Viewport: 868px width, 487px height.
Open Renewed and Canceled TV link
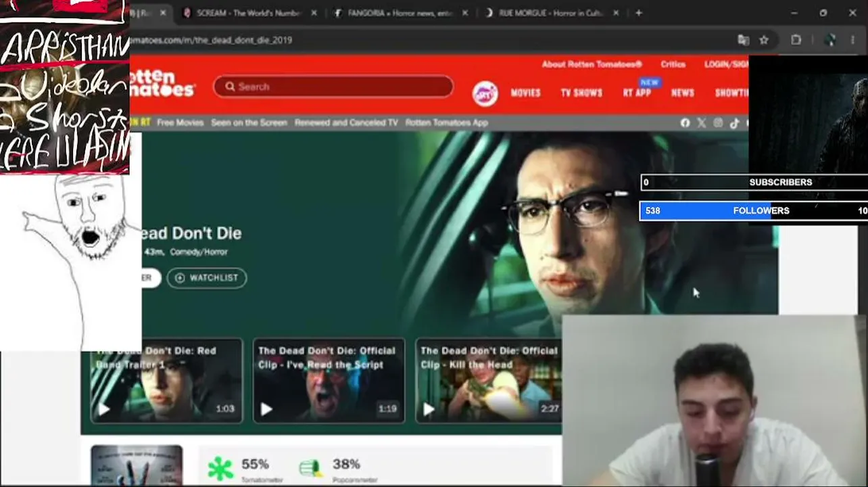coord(346,122)
